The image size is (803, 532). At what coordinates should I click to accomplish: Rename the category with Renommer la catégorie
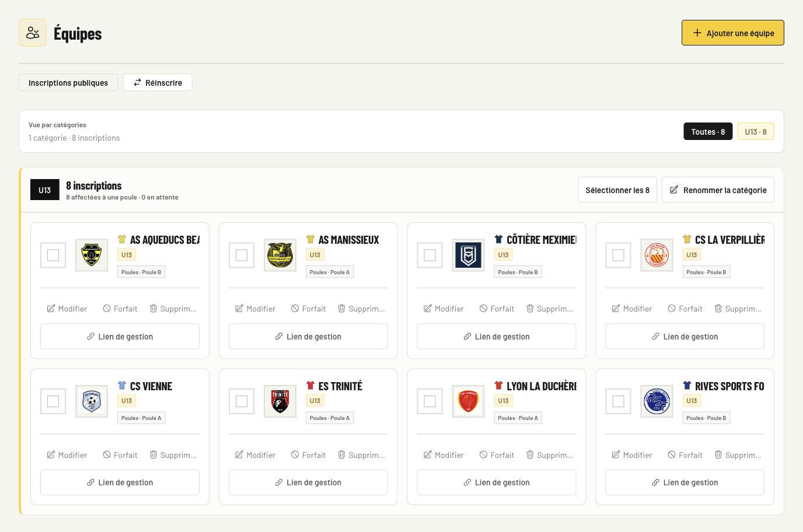pyautogui.click(x=718, y=190)
